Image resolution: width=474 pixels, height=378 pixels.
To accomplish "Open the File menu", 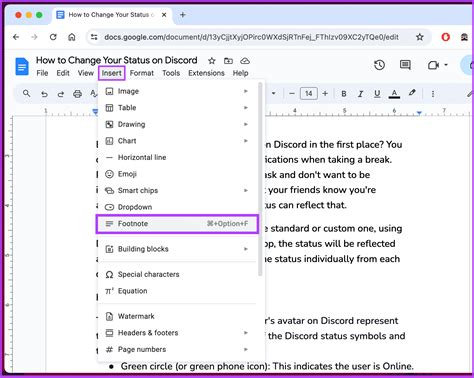I will point(42,73).
